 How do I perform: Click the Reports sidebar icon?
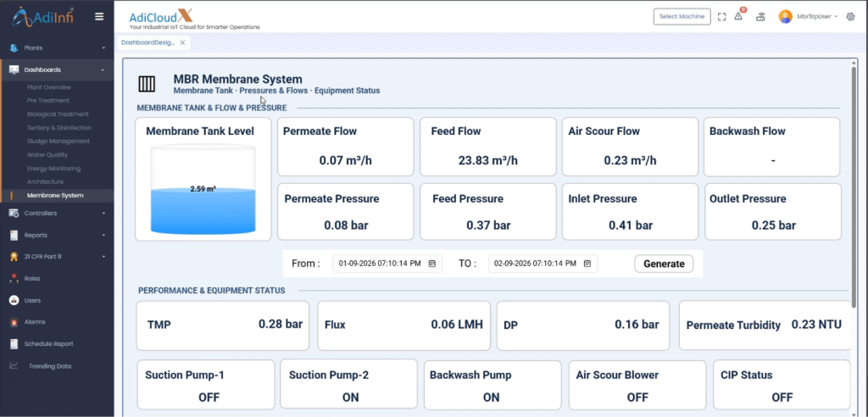(x=14, y=235)
